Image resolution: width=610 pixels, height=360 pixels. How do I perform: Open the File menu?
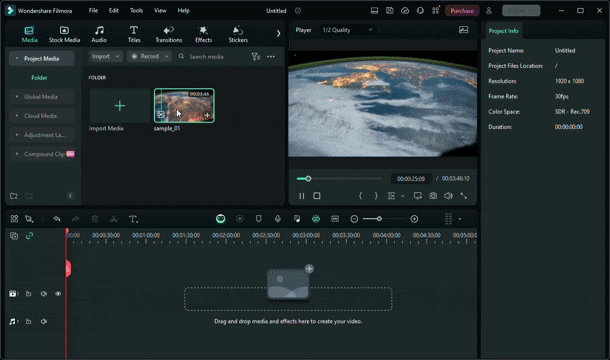coord(93,11)
